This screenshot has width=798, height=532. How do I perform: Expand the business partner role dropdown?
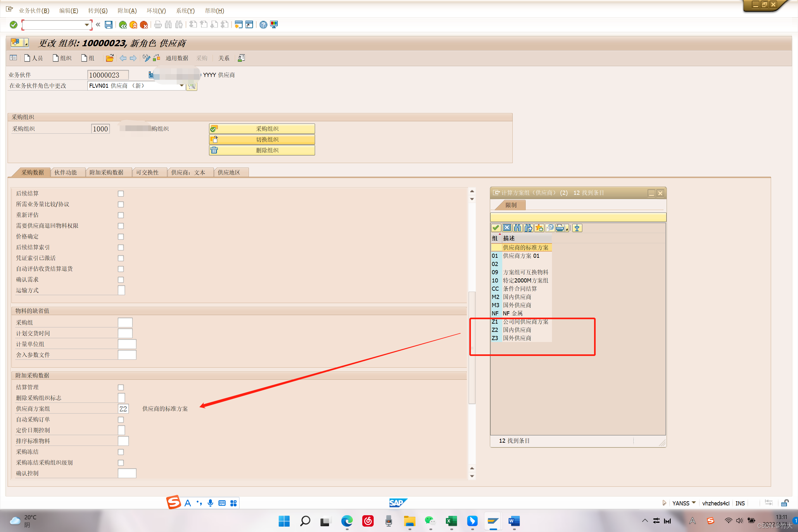(x=181, y=86)
